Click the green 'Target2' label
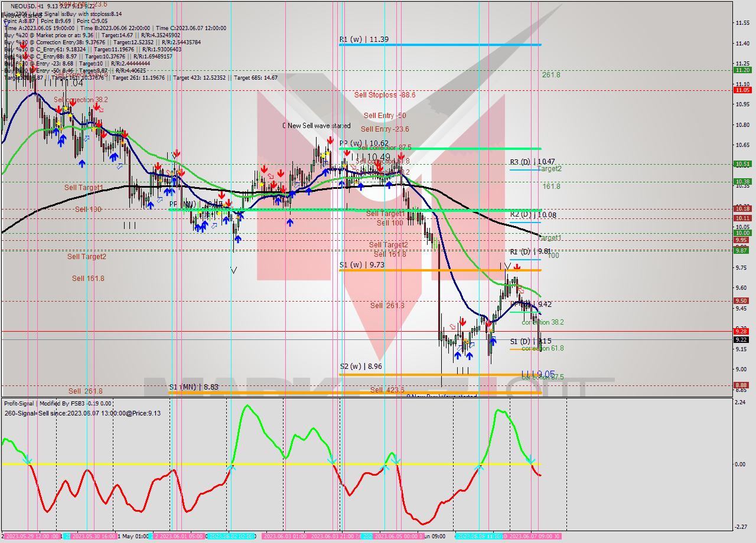Viewport: 756px width, 543px height. (x=550, y=168)
